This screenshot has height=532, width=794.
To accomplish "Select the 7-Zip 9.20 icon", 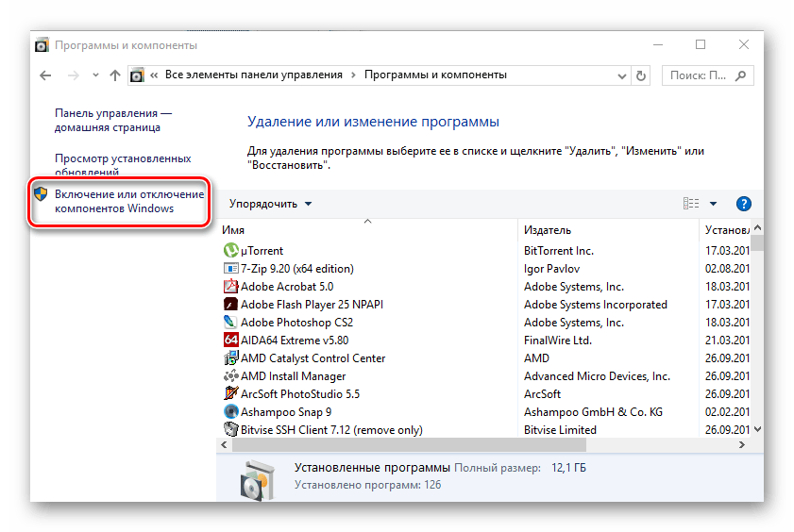I will [x=230, y=269].
